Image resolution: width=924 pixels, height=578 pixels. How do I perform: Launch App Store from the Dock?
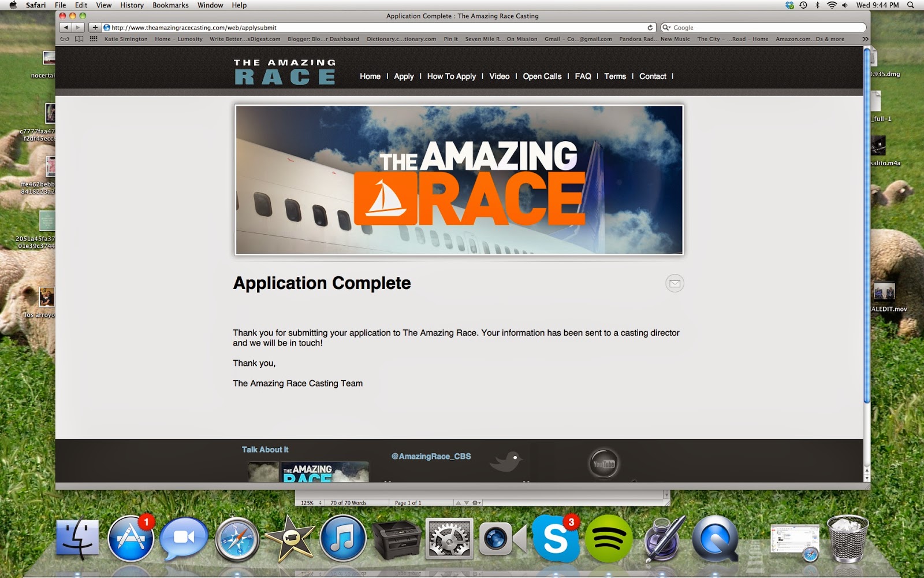point(131,539)
